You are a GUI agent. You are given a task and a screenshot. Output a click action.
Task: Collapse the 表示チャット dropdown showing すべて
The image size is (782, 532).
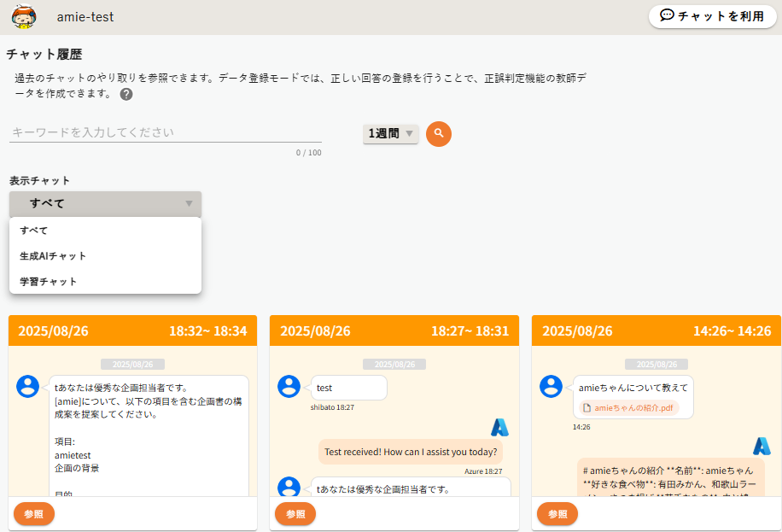[x=105, y=203]
